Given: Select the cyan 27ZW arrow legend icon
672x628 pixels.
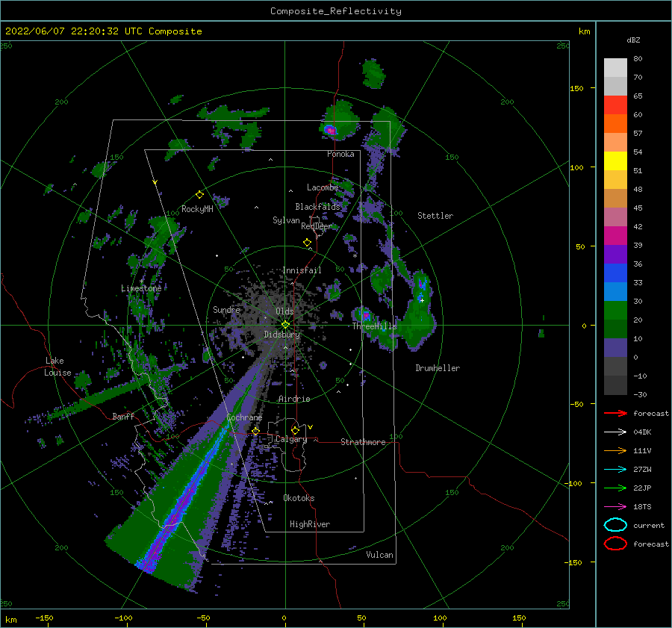Looking at the screenshot, I should pyautogui.click(x=615, y=470).
